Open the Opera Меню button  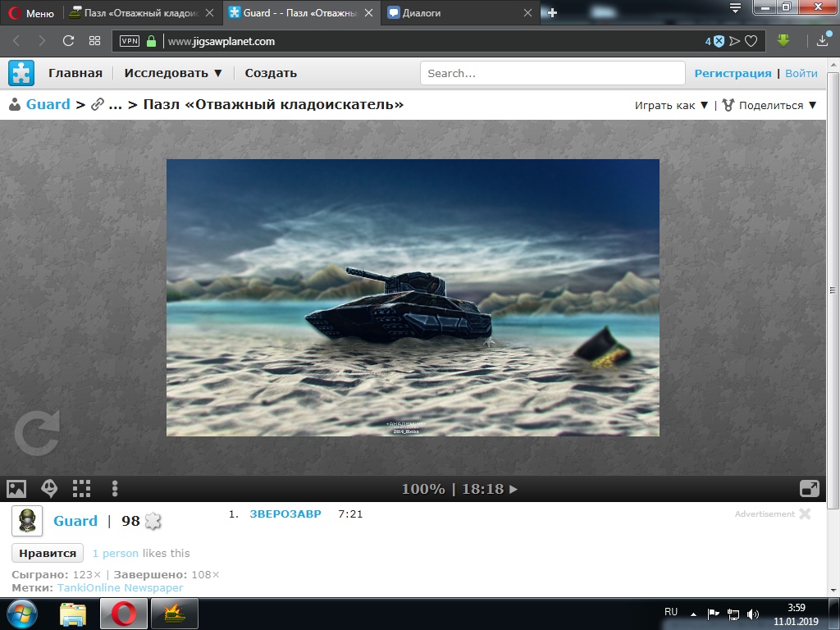(31, 13)
